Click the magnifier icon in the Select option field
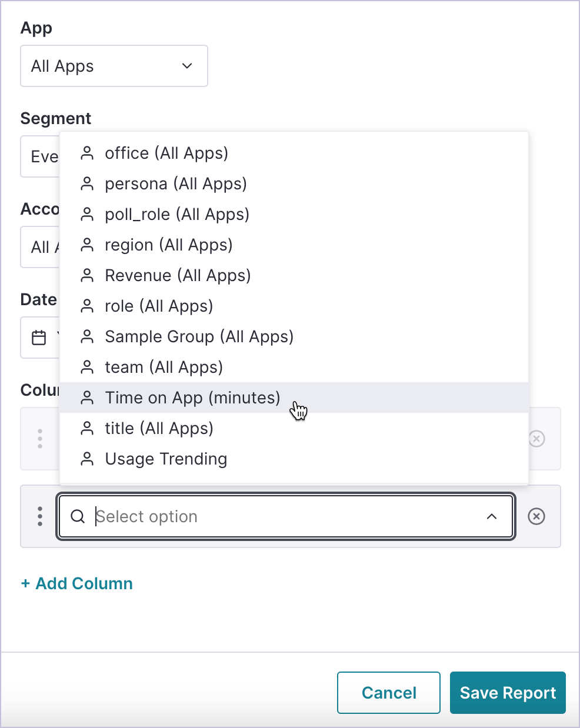The width and height of the screenshot is (580, 728). [x=78, y=516]
